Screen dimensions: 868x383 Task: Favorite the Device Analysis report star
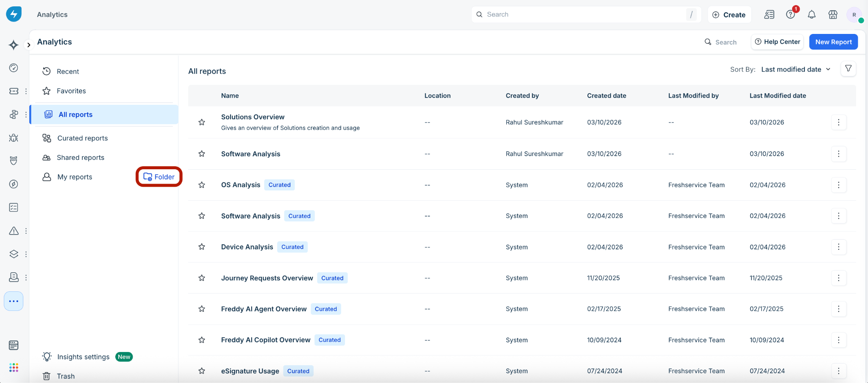click(202, 247)
